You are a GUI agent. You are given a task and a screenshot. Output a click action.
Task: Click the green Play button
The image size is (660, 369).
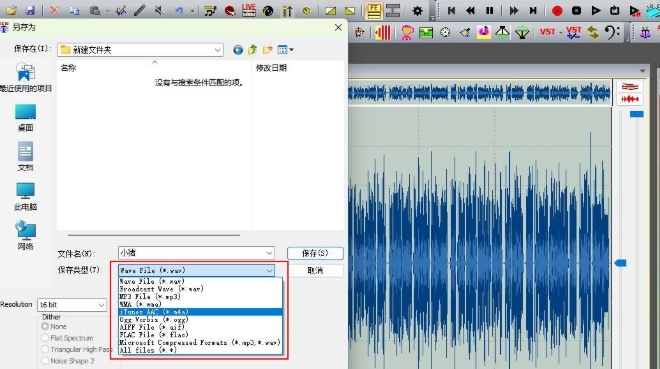(x=596, y=11)
